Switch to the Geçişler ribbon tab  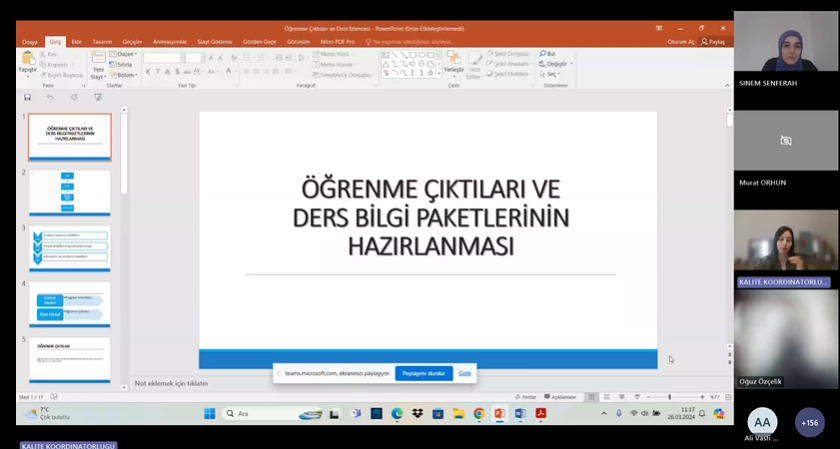[132, 42]
